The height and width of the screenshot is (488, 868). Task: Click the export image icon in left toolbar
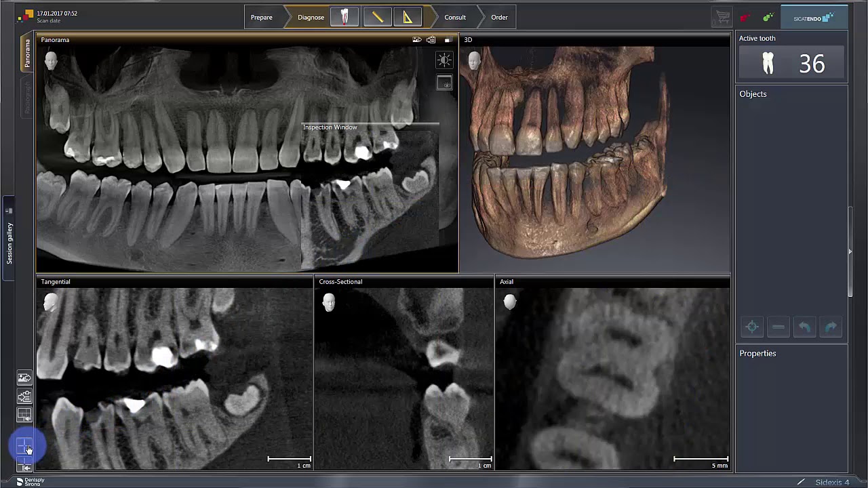click(24, 378)
